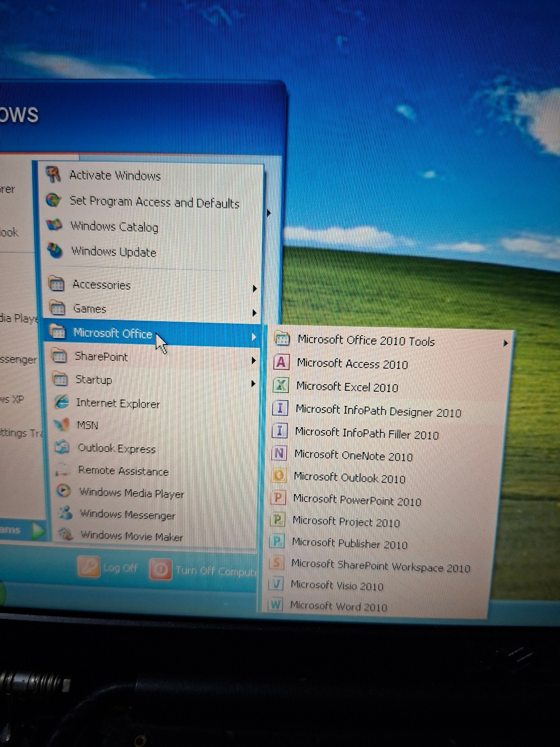Click the Accessories folder icon
560x747 pixels.
tap(56, 283)
